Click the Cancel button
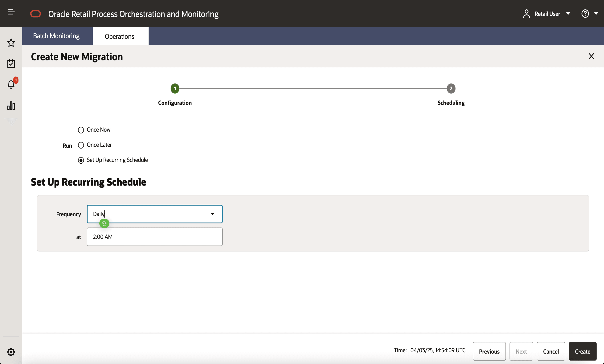Screen dimensions: 604x364 click(x=551, y=351)
